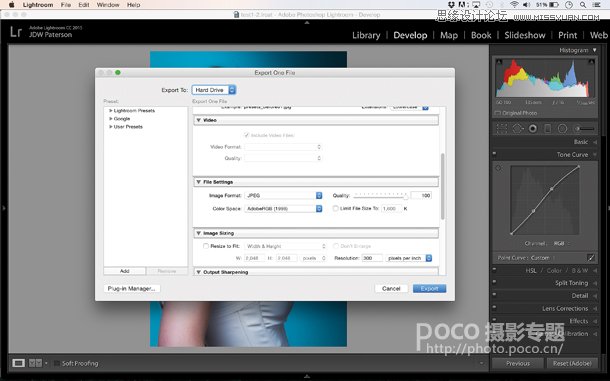610x381 pixels.
Task: Click the volume icon in the menu bar
Action: (x=526, y=5)
